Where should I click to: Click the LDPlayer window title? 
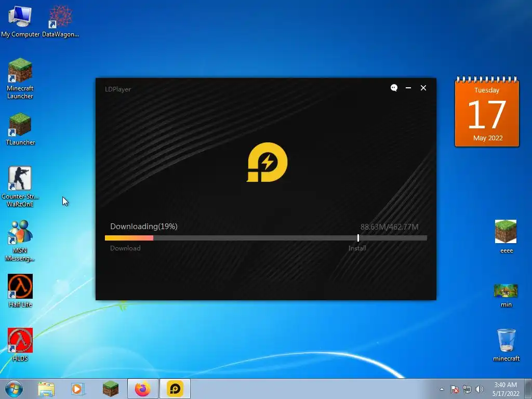tap(118, 89)
